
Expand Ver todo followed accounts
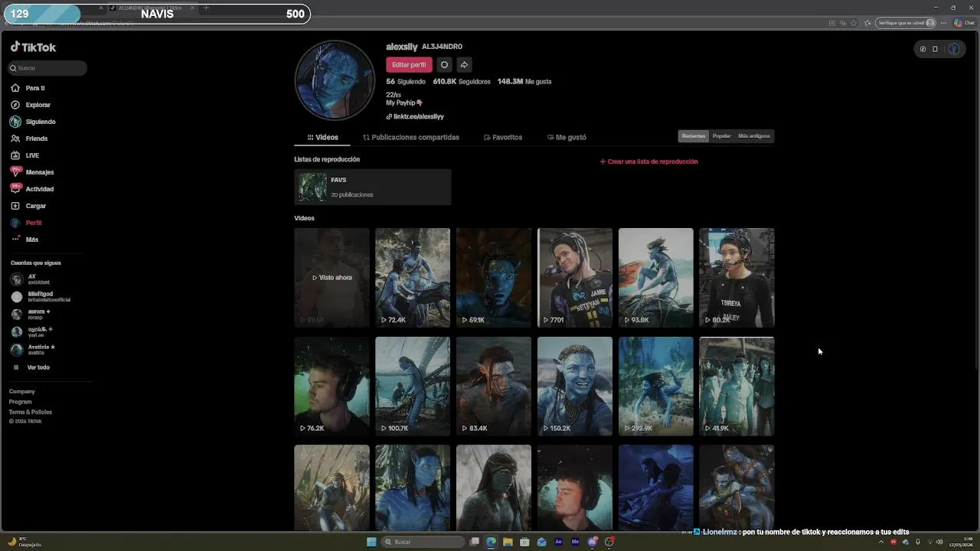[32, 367]
